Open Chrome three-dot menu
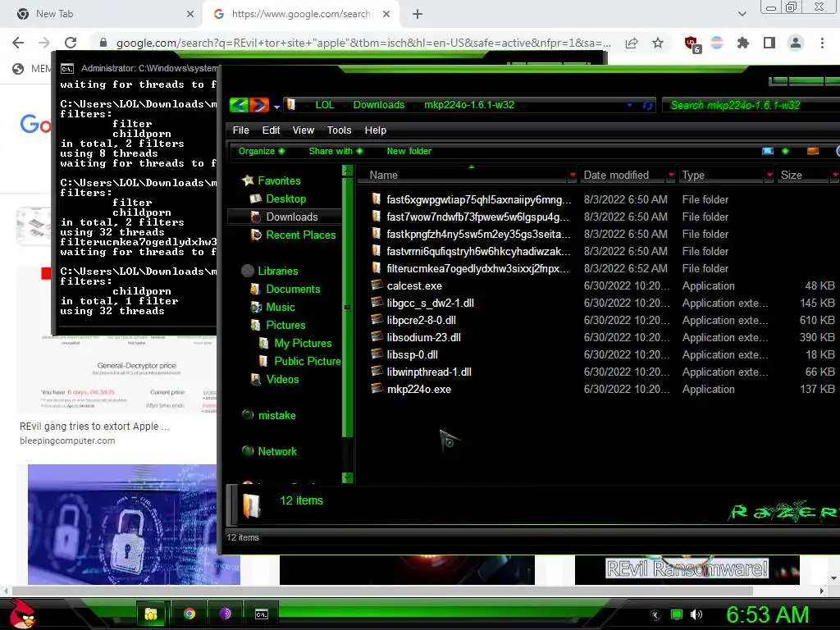 coord(822,43)
